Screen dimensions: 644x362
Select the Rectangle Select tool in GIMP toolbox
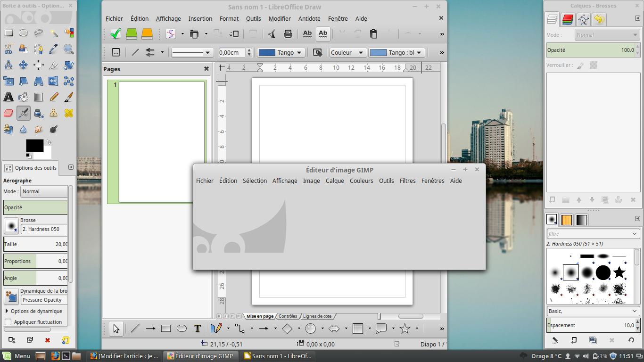(x=8, y=33)
